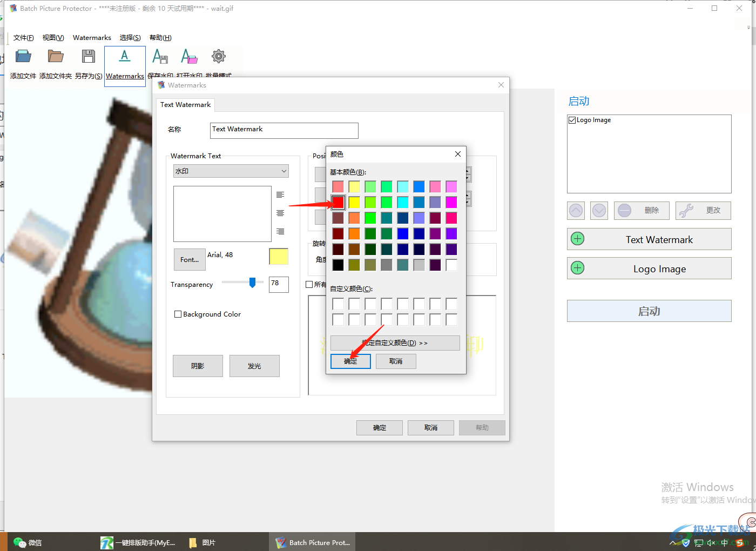
Task: Pick the pure red basic color swatch
Action: tap(338, 202)
